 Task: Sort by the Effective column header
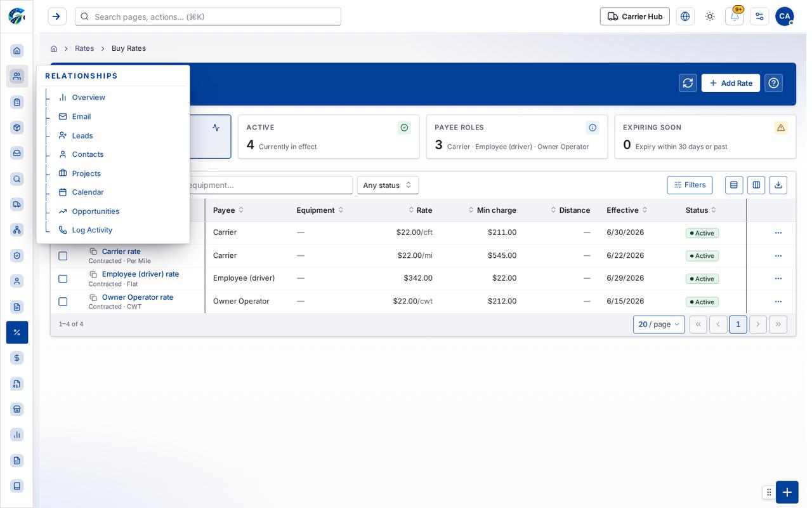tap(627, 210)
